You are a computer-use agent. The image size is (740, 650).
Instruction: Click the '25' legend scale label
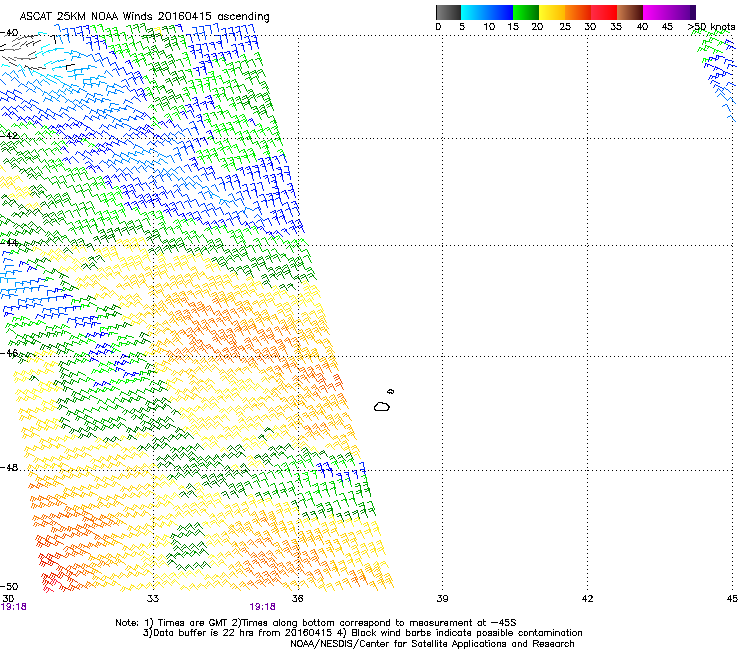coord(565,27)
